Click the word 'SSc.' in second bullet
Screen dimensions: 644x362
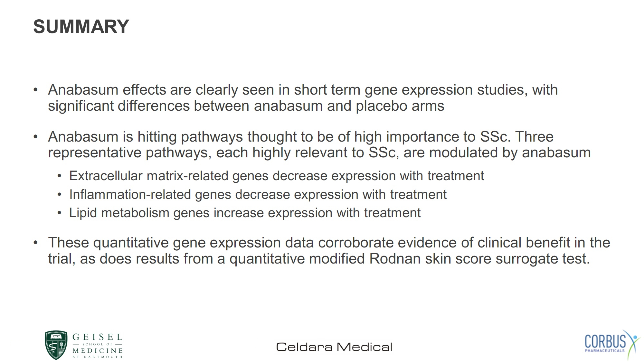pyautogui.click(x=496, y=137)
